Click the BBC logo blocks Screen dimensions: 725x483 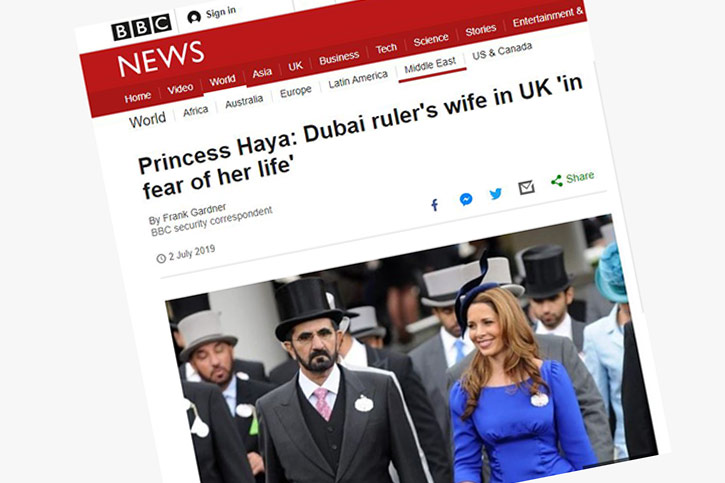(141, 27)
